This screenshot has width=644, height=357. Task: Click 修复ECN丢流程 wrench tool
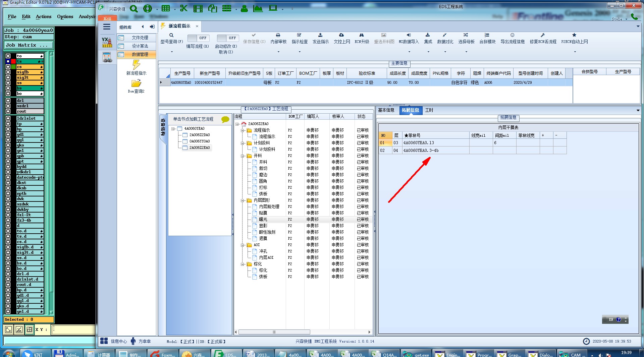(543, 39)
